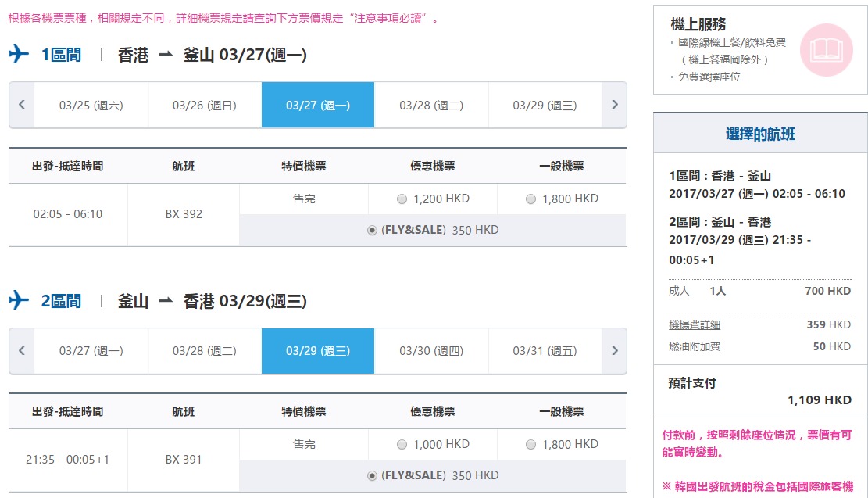Click the airplane icon beside 1區間

(x=19, y=55)
